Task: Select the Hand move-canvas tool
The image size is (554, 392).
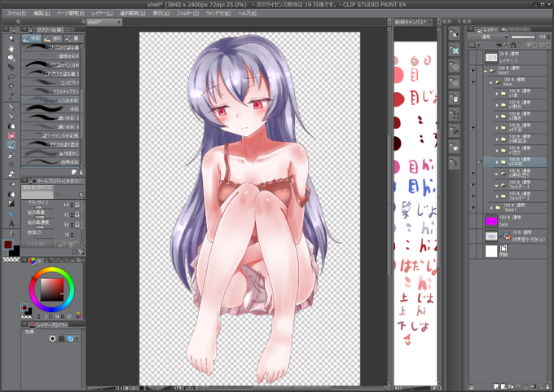Action: (11, 48)
